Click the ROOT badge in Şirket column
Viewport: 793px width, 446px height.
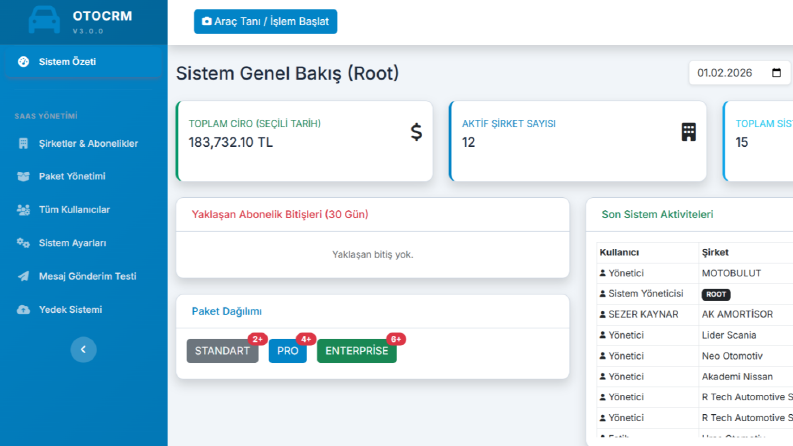click(x=716, y=294)
